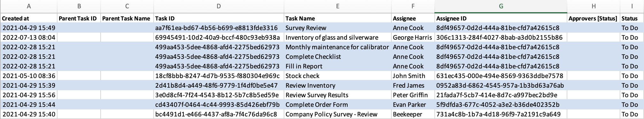Select Assignee ID starting with 5f9dfda3
The width and height of the screenshot is (644, 119).
tap(501, 105)
